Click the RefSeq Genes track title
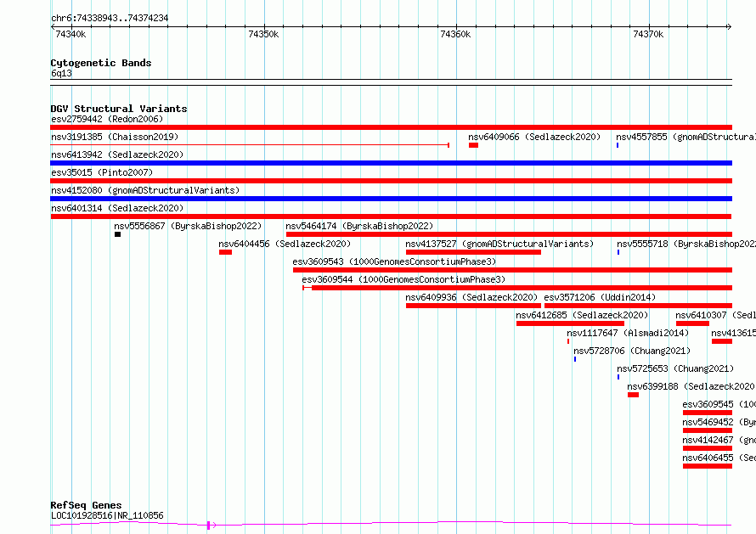Image resolution: width=756 pixels, height=534 pixels. tap(86, 505)
